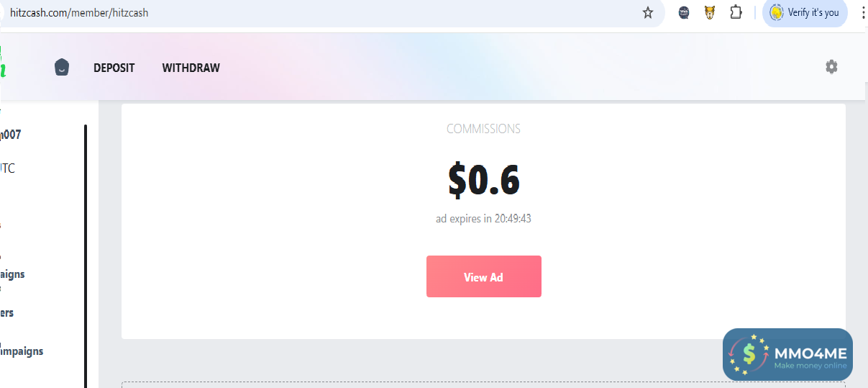Open the WITHDRAW menu item
This screenshot has width=868, height=388.
point(191,68)
